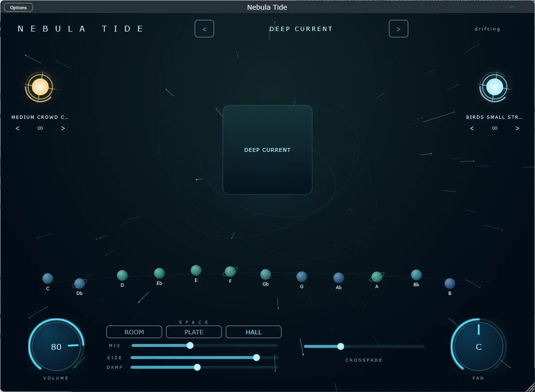This screenshot has height=392, width=535.
Task: Select the PLATE reverb space
Action: 194,332
